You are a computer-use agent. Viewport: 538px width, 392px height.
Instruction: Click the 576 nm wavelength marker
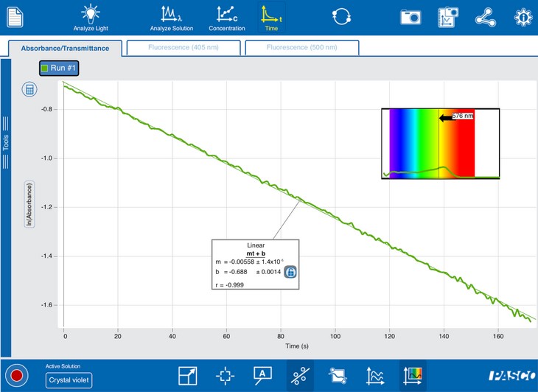tap(463, 116)
